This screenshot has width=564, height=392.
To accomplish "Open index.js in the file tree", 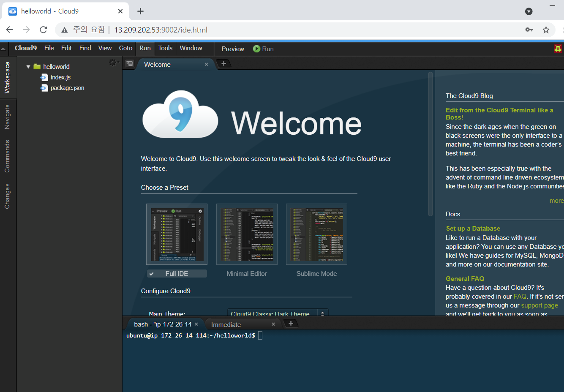I will [x=60, y=77].
